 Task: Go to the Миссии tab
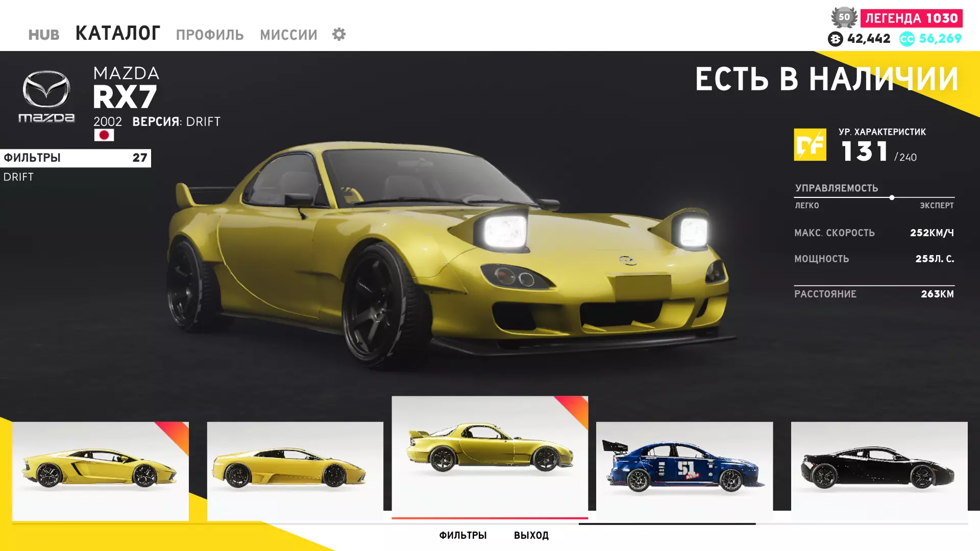(288, 35)
